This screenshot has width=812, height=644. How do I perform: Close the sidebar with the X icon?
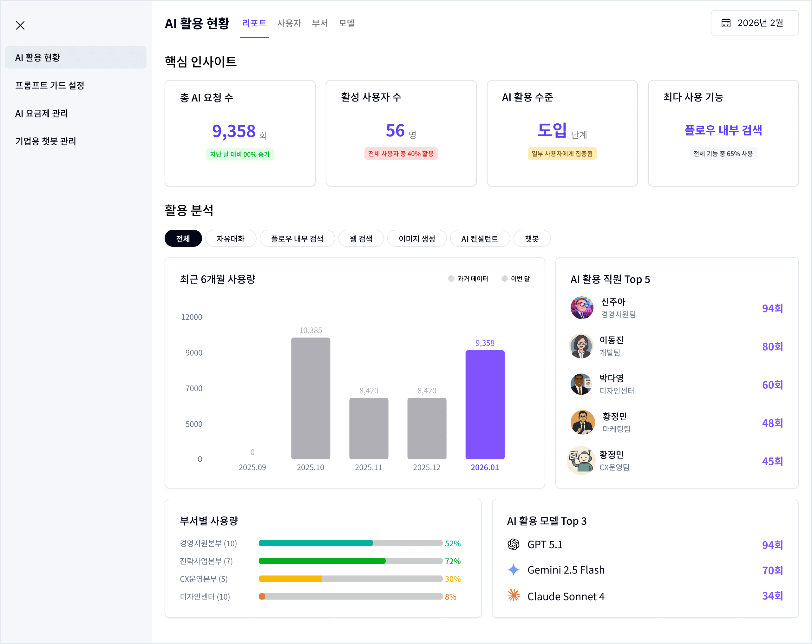click(20, 25)
